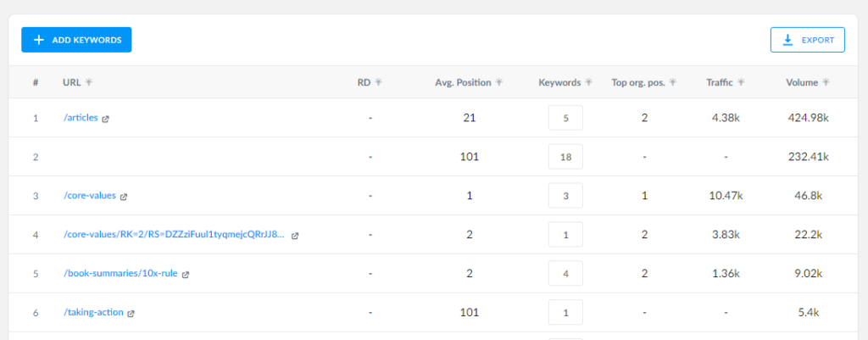The image size is (868, 340).
Task: Sort by the Traffic column icon
Action: click(741, 82)
